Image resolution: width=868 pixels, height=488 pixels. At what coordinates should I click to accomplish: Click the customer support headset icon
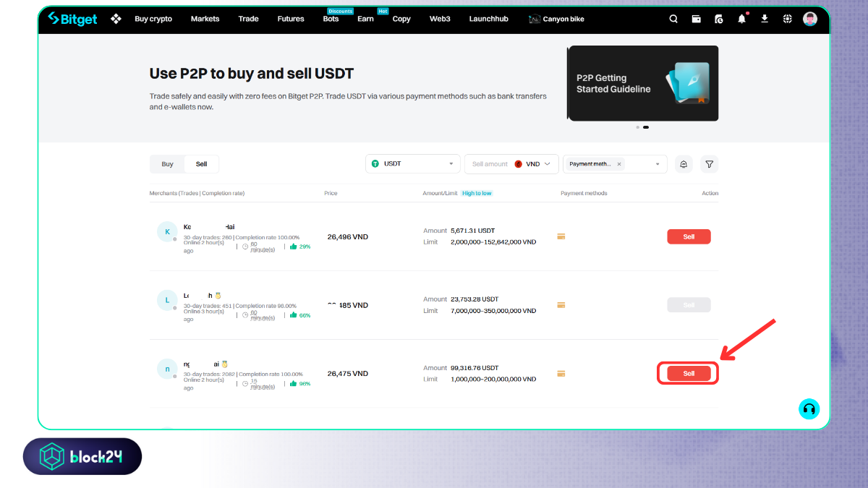[x=809, y=409]
